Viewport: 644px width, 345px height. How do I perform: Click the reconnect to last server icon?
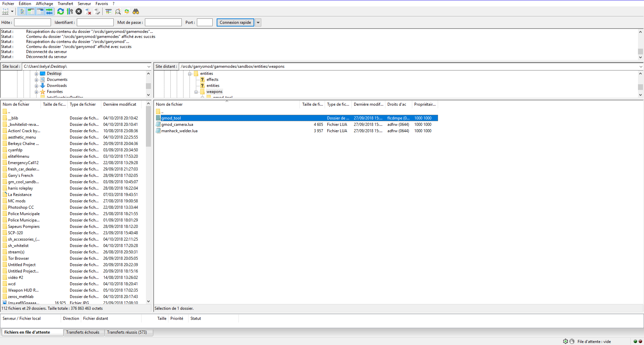coord(97,11)
